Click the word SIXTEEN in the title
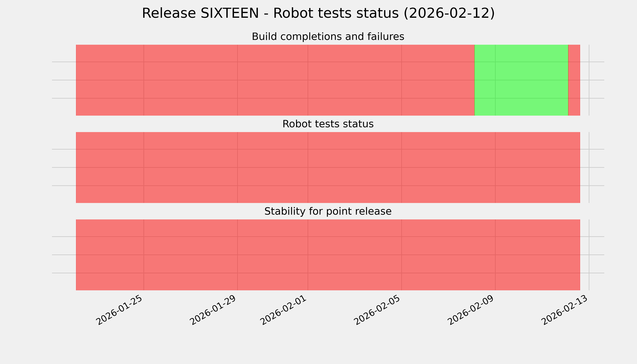Screen dimensions: 637x364 click(229, 13)
